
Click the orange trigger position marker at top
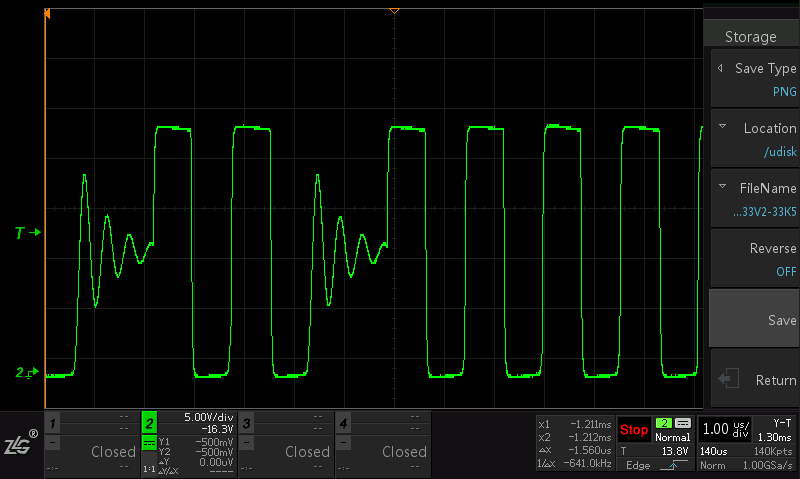[x=394, y=10]
